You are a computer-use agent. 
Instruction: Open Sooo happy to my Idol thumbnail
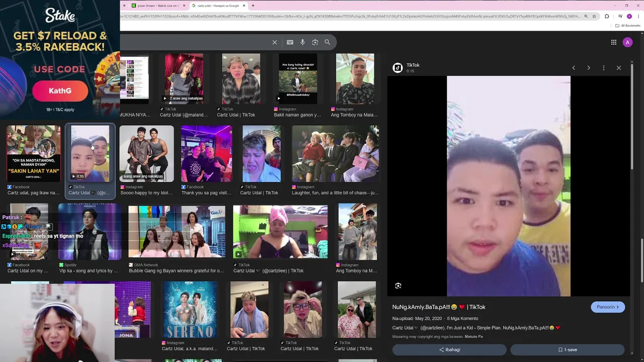tap(146, 154)
